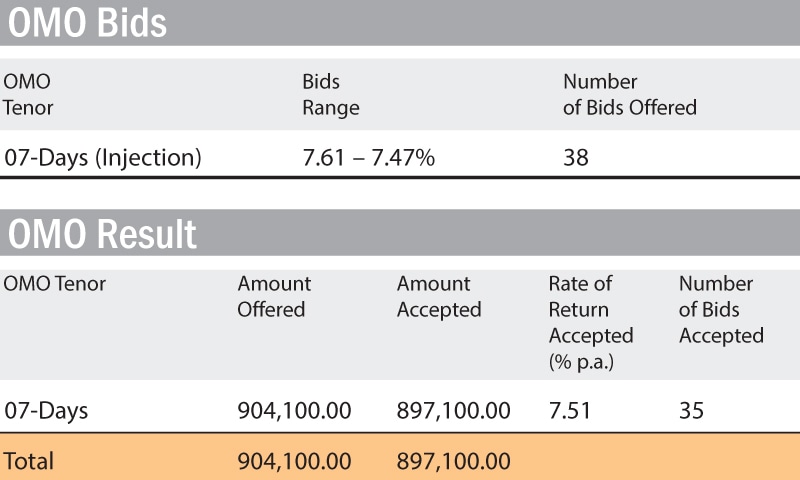Screen dimensions: 800x480
Task: Click 904,100.00 in the 07-Days row
Action: point(294,410)
